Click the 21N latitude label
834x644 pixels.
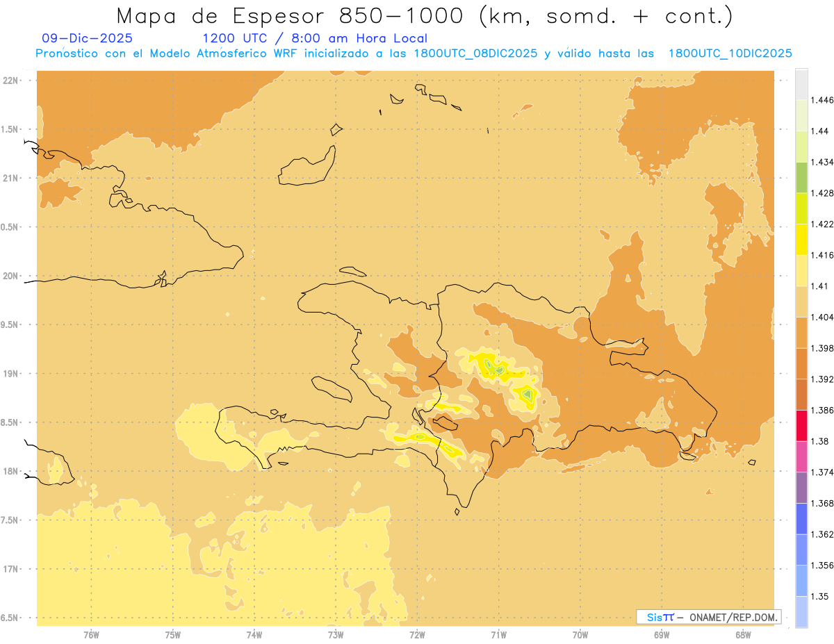pyautogui.click(x=11, y=178)
